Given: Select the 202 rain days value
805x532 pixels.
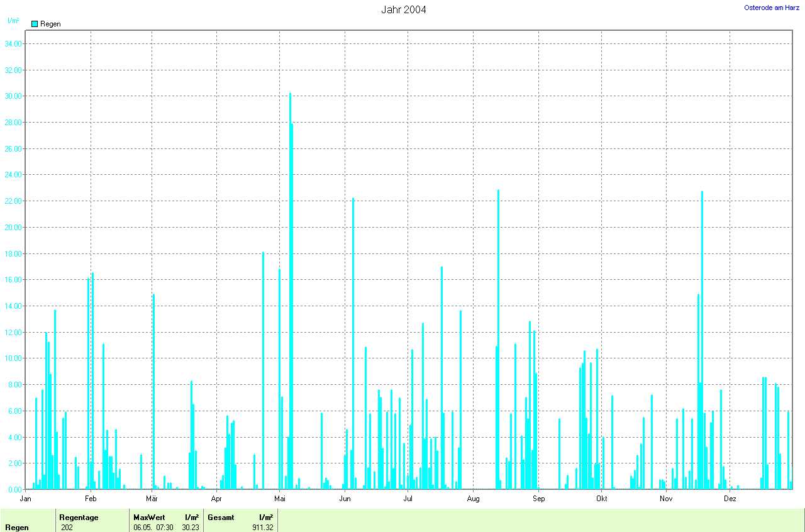Looking at the screenshot, I should pyautogui.click(x=67, y=527).
